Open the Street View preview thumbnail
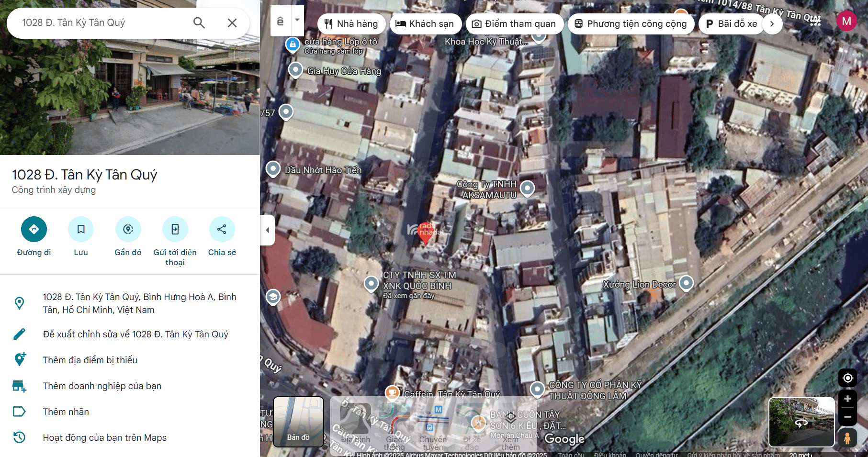This screenshot has width=868, height=457. 802,422
